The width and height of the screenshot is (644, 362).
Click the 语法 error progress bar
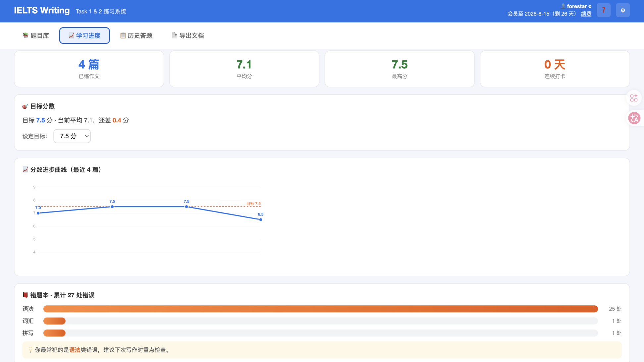pos(321,309)
